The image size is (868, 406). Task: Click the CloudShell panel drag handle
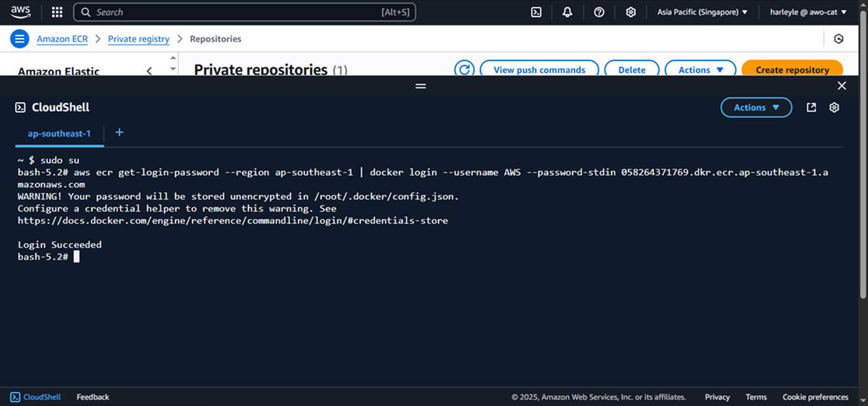click(421, 86)
